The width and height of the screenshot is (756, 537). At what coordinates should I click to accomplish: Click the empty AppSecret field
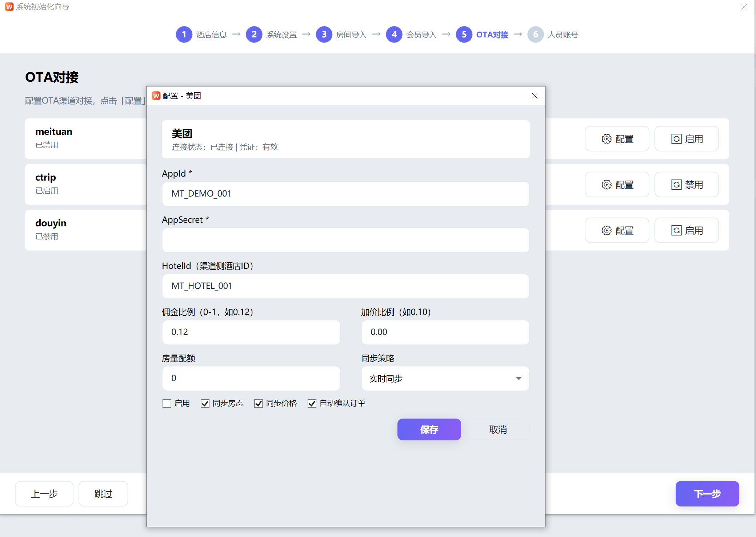tap(345, 240)
